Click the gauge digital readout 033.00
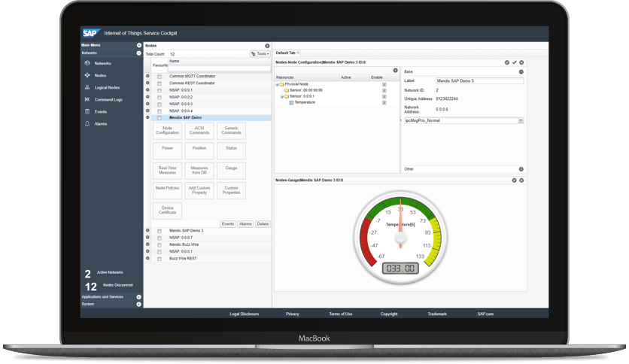The height and width of the screenshot is (364, 629). [x=400, y=268]
